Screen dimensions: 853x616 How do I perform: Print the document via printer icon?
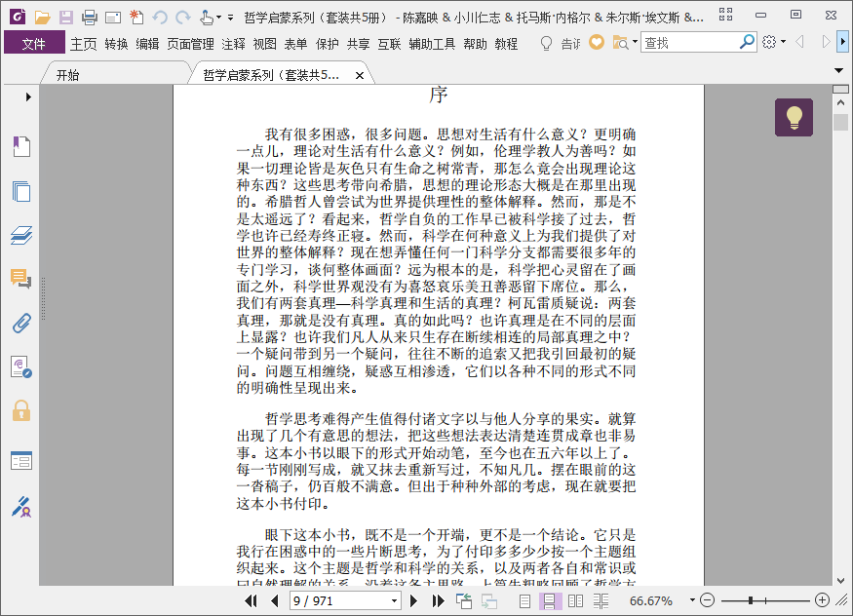(x=90, y=18)
